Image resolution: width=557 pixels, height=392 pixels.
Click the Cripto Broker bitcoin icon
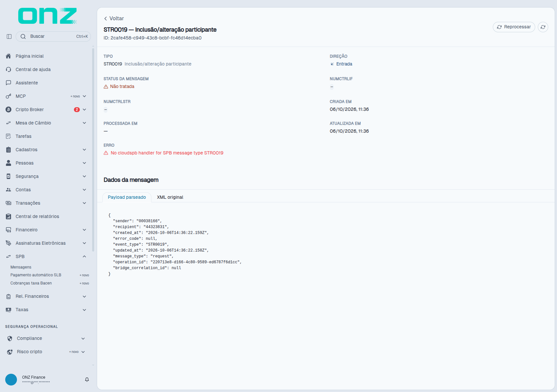[x=8, y=109]
